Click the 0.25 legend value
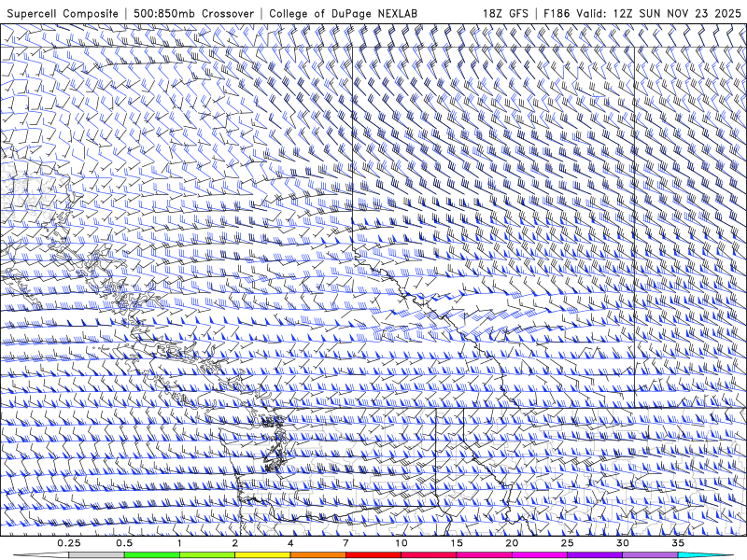The height and width of the screenshot is (560, 747). 68,543
